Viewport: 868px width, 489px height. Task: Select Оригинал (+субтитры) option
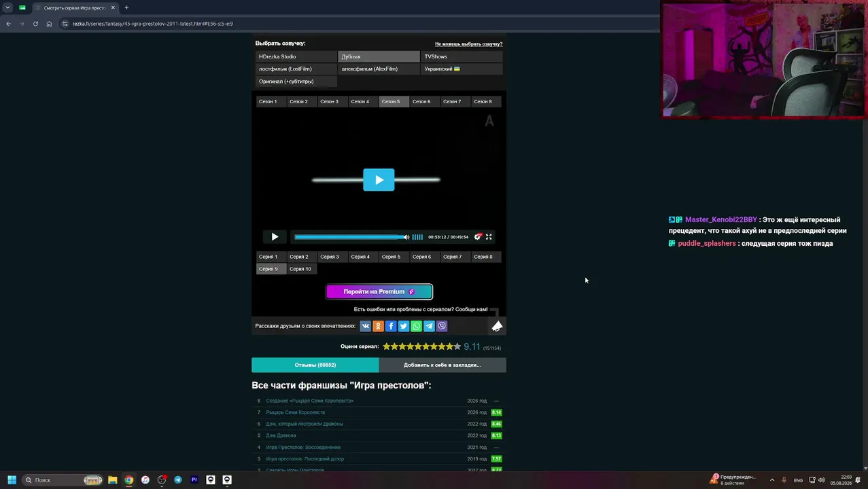[296, 81]
